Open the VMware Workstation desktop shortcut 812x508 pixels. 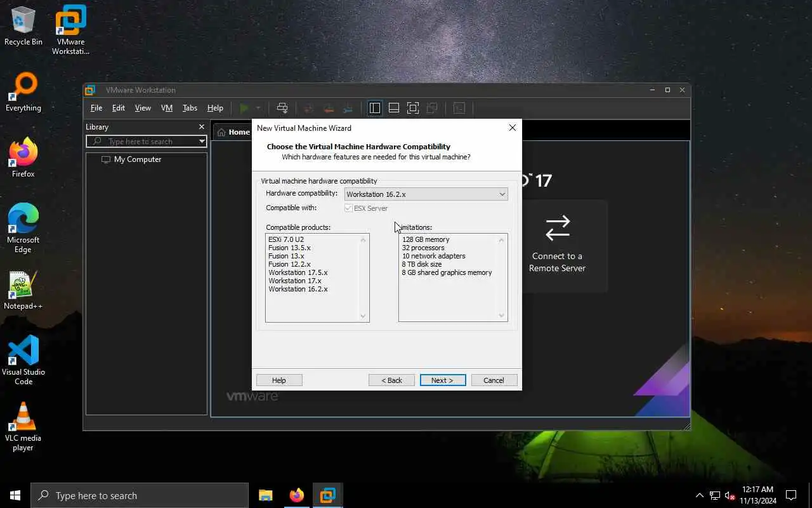point(70,30)
